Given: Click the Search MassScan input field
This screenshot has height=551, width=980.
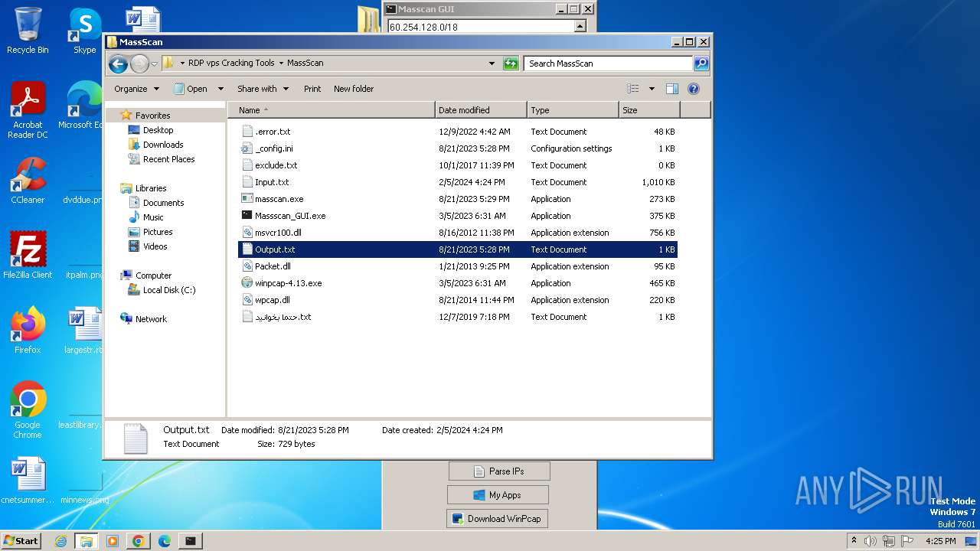Looking at the screenshot, I should click(609, 64).
